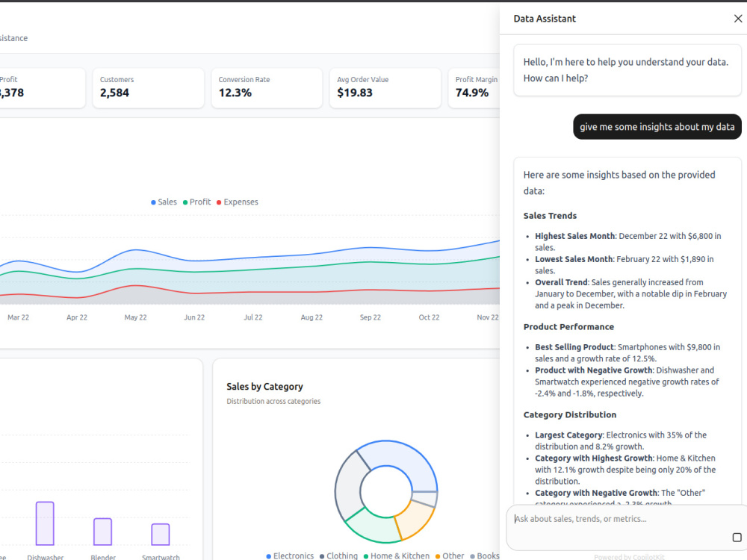Select the Avg Order Value card

385,88
